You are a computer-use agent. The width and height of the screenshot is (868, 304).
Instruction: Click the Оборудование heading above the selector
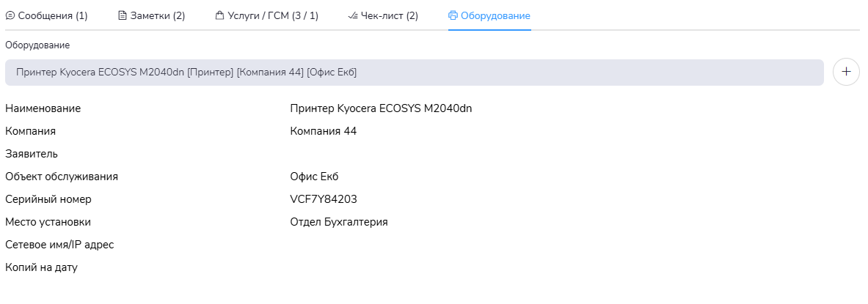(x=37, y=45)
